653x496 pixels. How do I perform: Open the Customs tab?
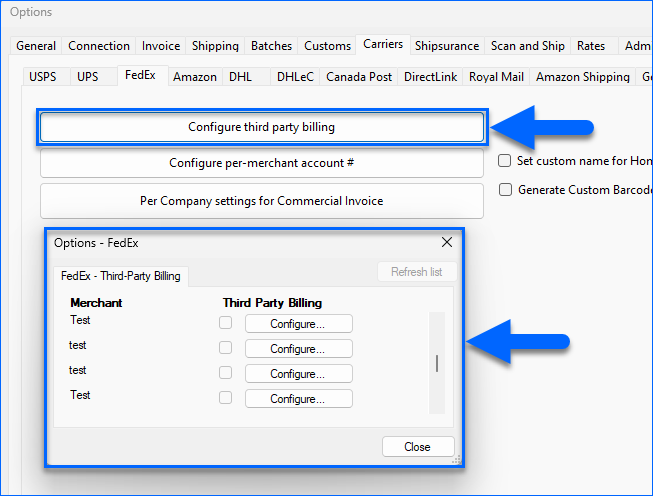(x=327, y=46)
